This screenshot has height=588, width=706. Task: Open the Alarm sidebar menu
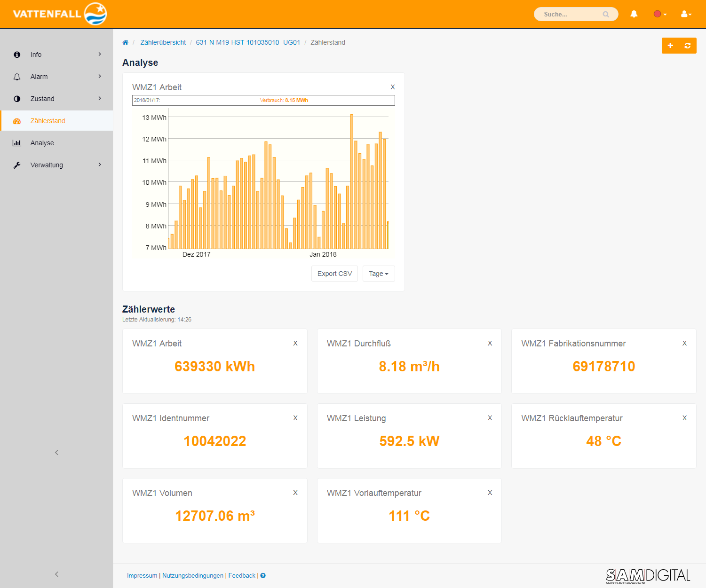tap(56, 77)
